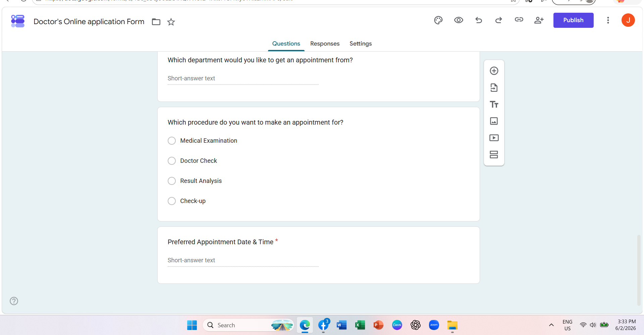Star the Doctor's Online application Form
The width and height of the screenshot is (644, 335).
(x=171, y=22)
